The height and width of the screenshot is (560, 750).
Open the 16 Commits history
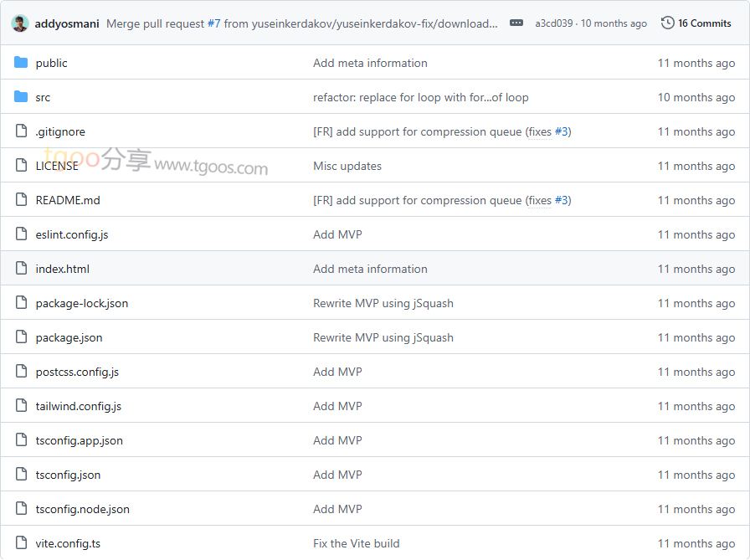click(704, 23)
